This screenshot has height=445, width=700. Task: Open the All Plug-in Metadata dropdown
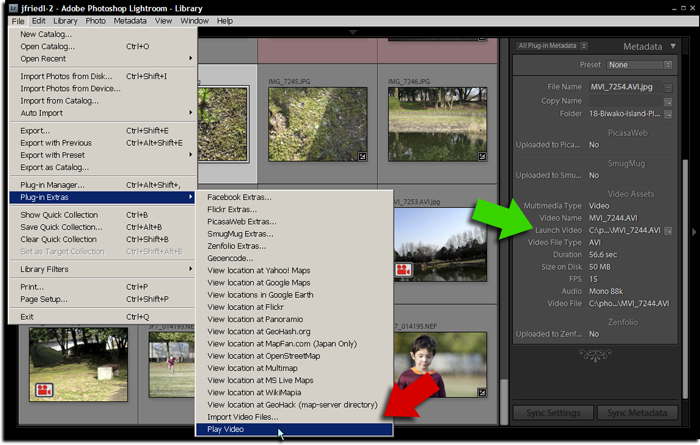(x=552, y=46)
